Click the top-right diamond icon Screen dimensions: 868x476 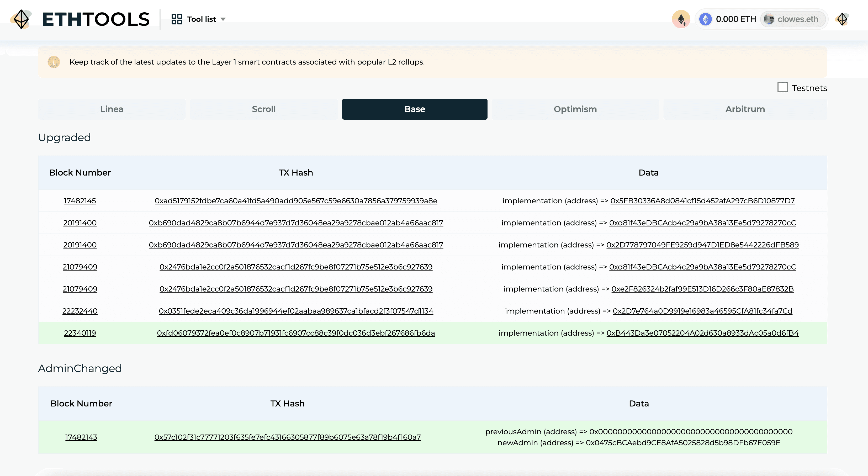842,19
